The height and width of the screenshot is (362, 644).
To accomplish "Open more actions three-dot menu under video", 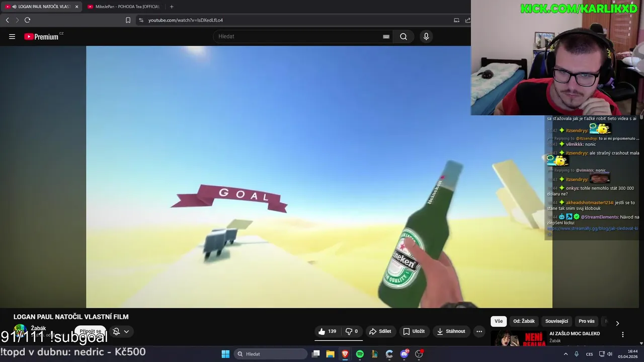I will (x=479, y=331).
